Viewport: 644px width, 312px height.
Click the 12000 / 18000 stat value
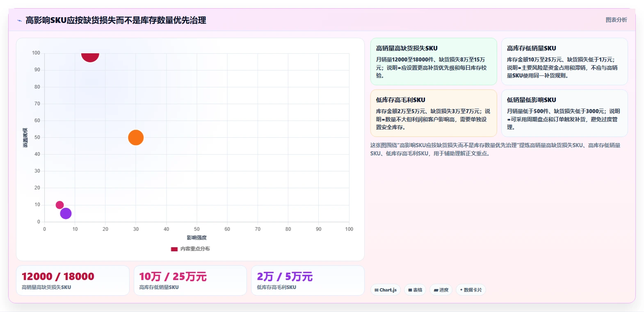tap(58, 277)
